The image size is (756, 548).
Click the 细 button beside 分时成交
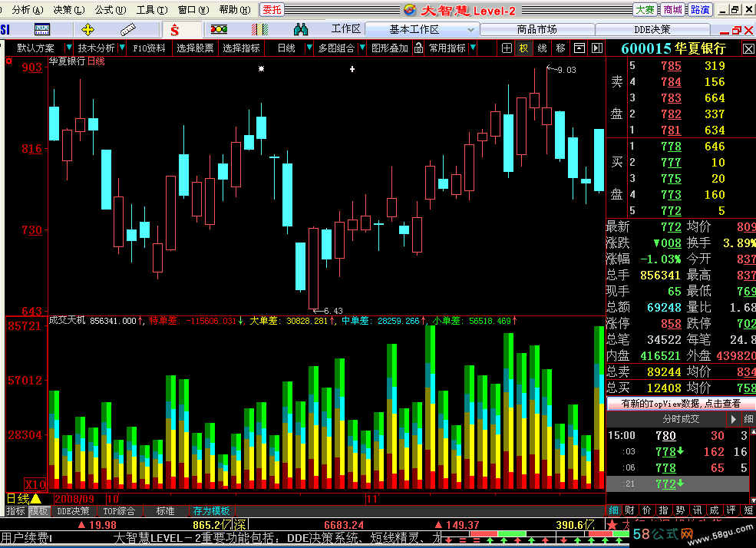[x=748, y=419]
